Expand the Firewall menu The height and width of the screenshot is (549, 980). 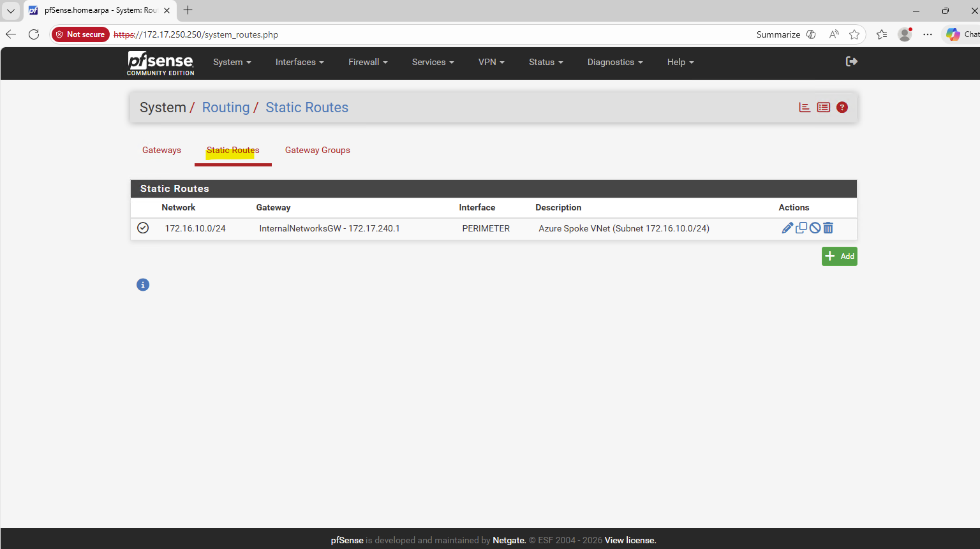[368, 62]
